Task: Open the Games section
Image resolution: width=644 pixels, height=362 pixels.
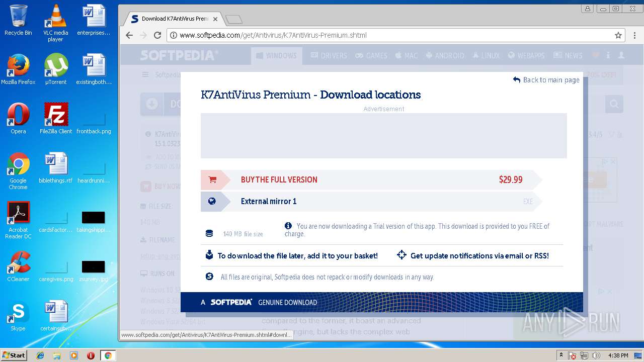Action: (371, 55)
